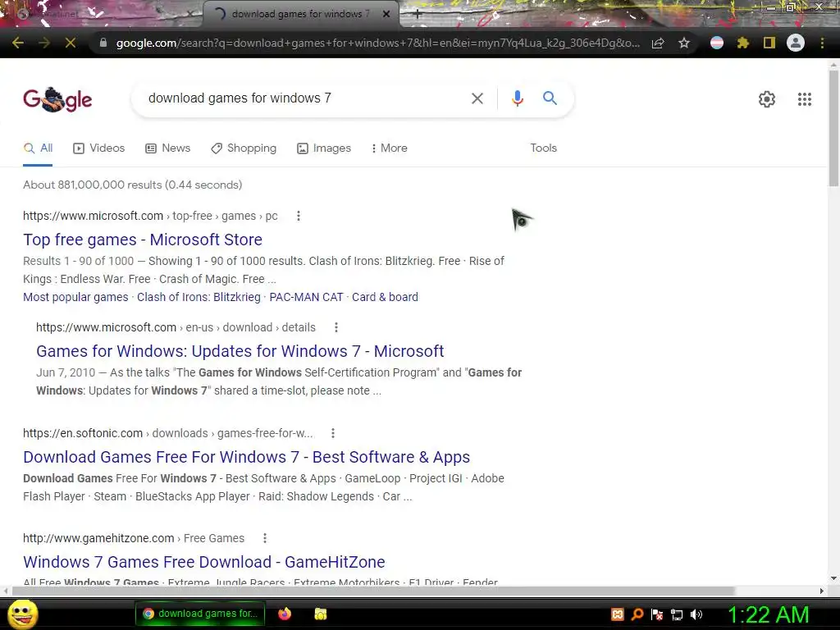This screenshot has width=840, height=630.
Task: Bookmark this page with the star
Action: click(684, 43)
